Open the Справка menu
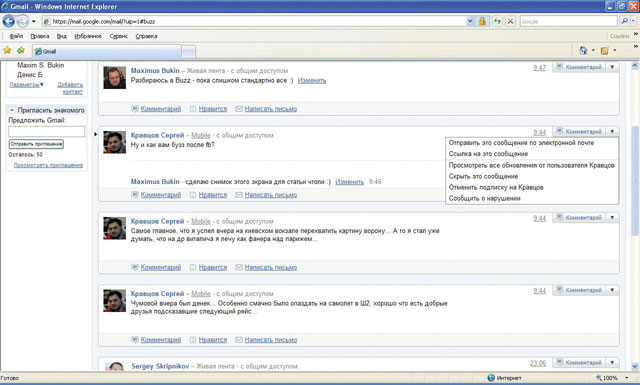Image resolution: width=640 pixels, height=385 pixels. [146, 36]
